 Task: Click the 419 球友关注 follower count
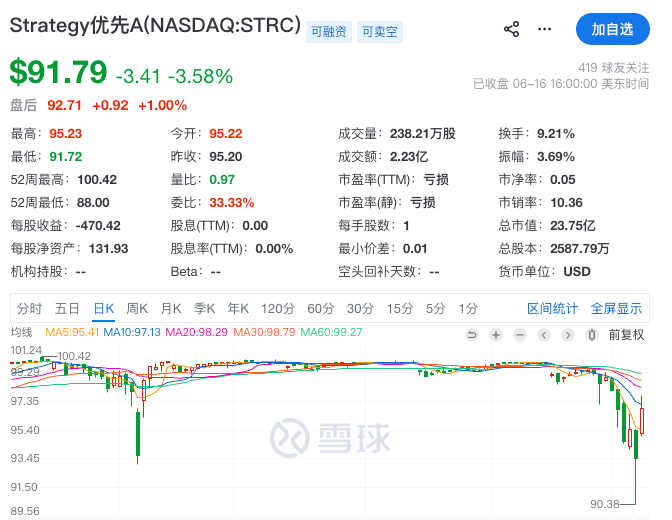point(613,68)
